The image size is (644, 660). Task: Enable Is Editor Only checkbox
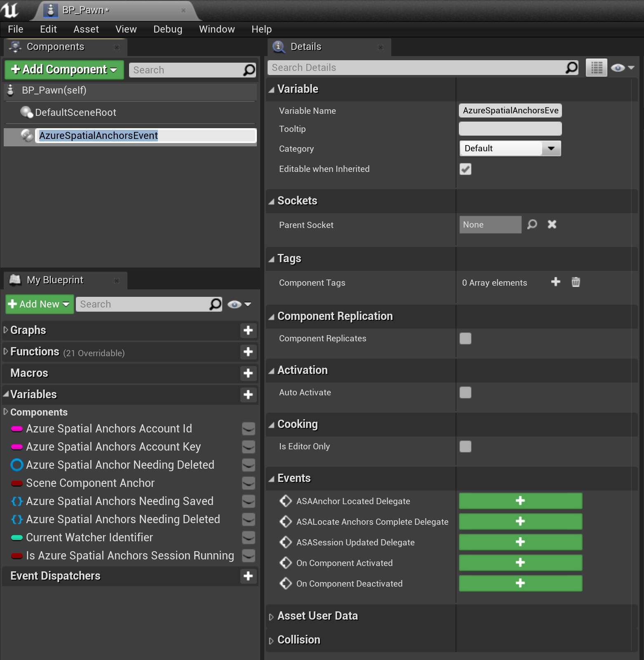465,446
